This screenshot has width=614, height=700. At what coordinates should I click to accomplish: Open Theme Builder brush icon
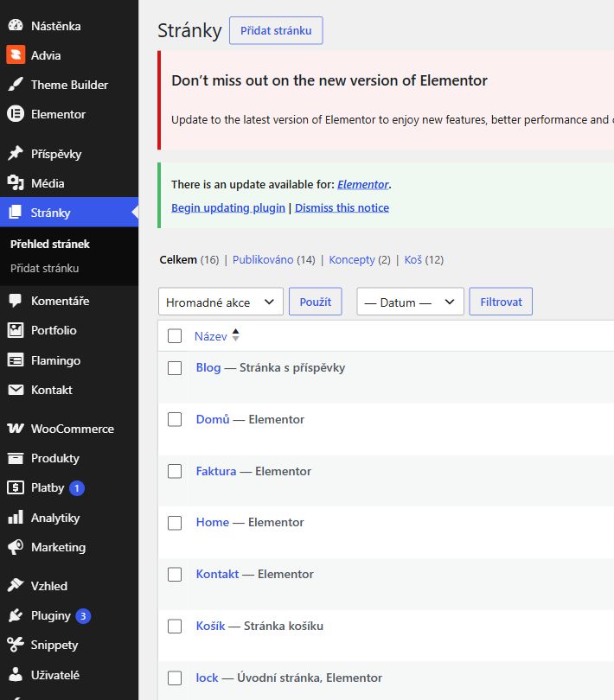[x=16, y=85]
